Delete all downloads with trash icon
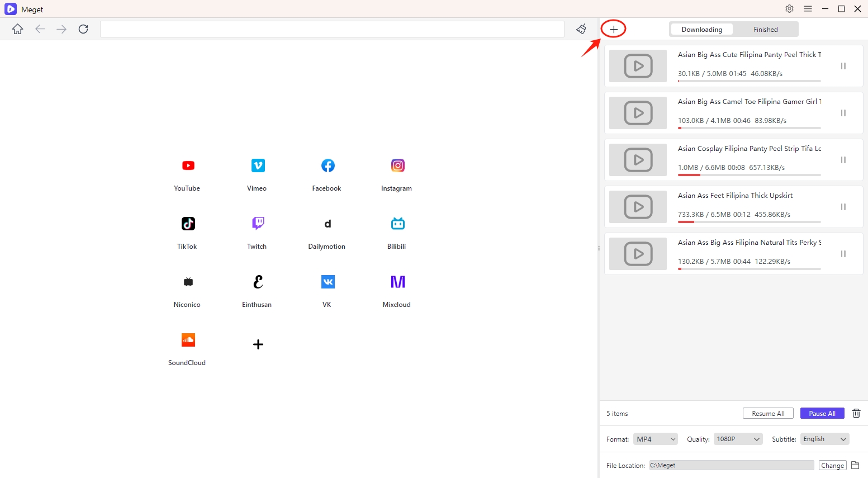 click(x=856, y=413)
